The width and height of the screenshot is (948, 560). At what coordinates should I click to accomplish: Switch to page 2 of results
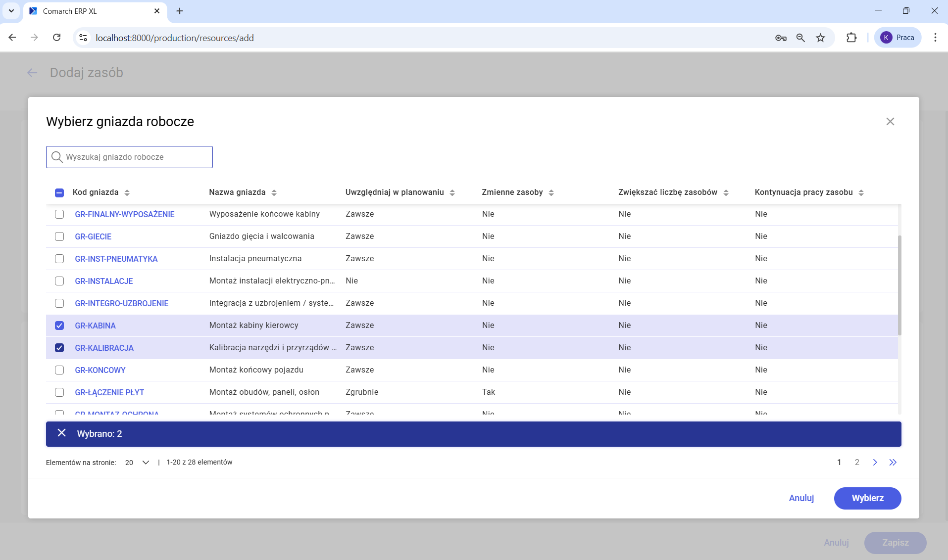click(x=857, y=462)
